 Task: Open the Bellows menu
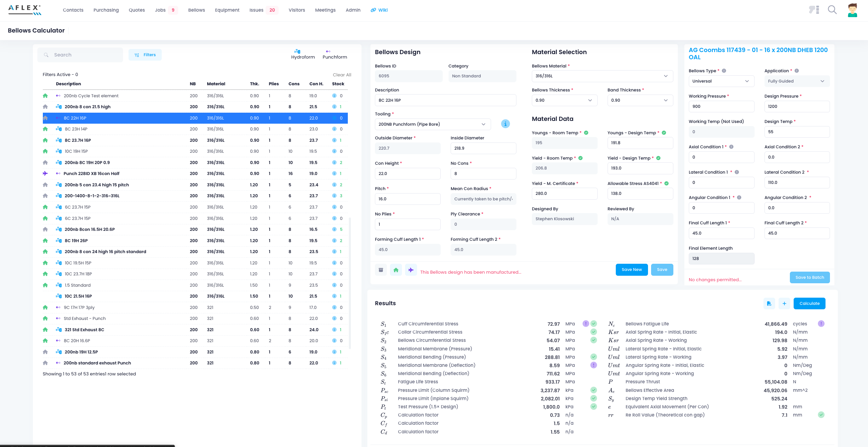196,10
